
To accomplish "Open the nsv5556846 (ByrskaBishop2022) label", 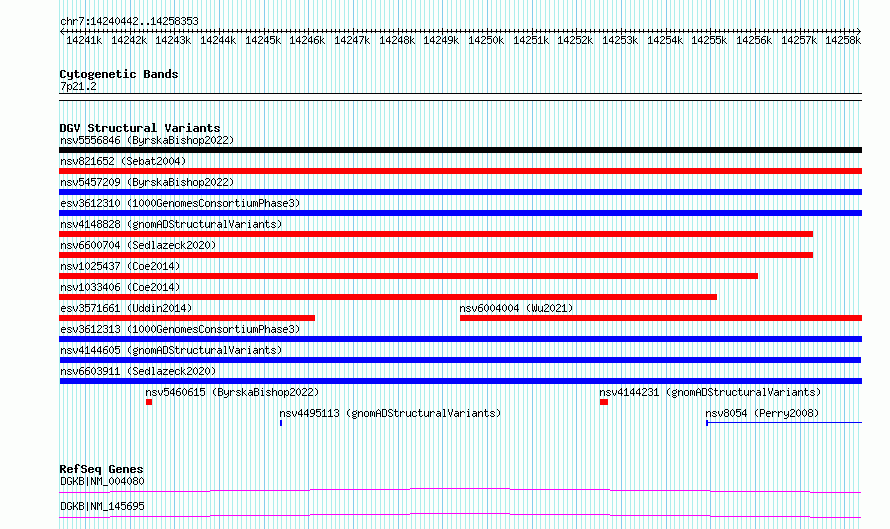I will [147, 140].
